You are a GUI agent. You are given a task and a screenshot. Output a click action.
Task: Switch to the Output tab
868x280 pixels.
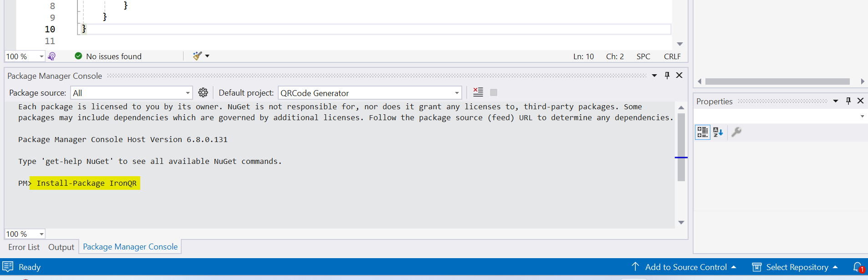pyautogui.click(x=61, y=247)
